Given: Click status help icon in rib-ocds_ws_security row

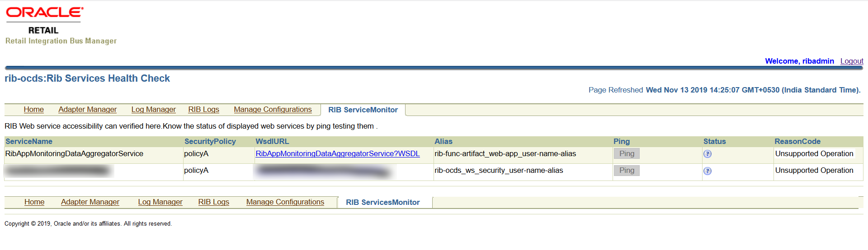Looking at the screenshot, I should (708, 171).
